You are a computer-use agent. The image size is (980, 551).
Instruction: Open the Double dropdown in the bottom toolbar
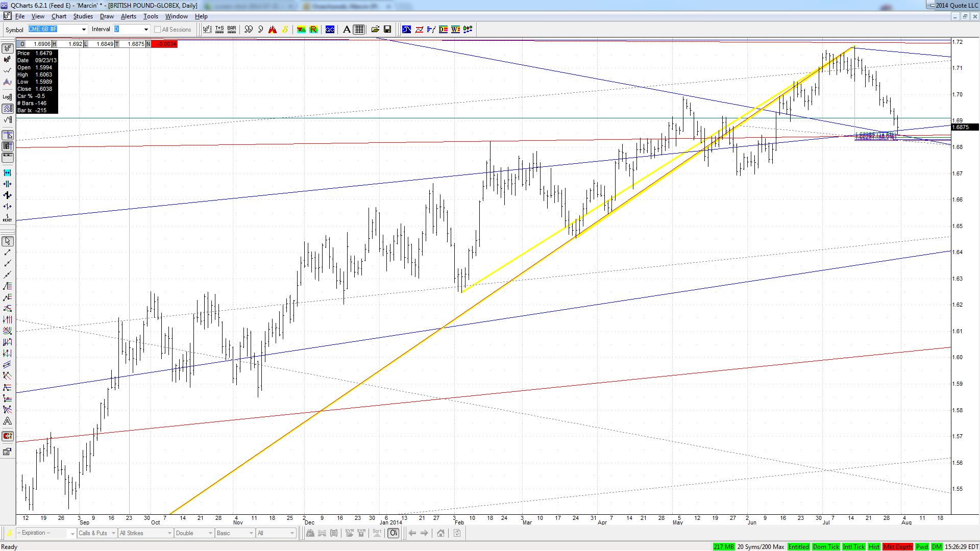click(x=210, y=533)
